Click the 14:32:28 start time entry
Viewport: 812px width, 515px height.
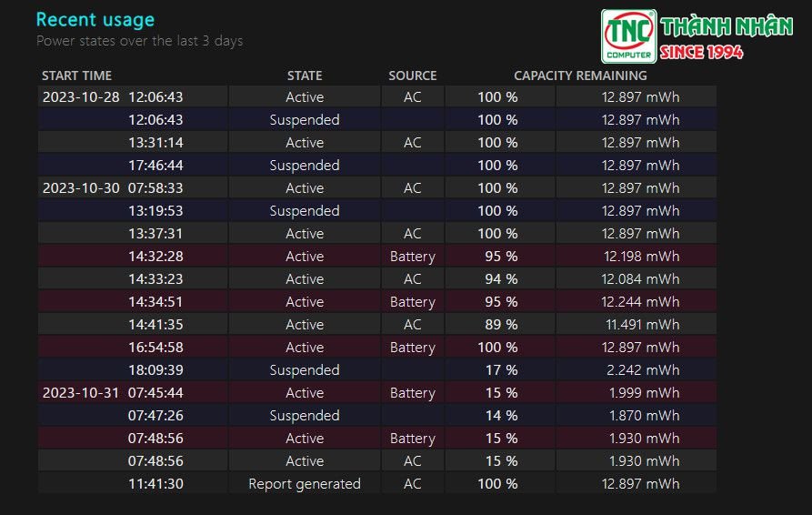click(155, 257)
